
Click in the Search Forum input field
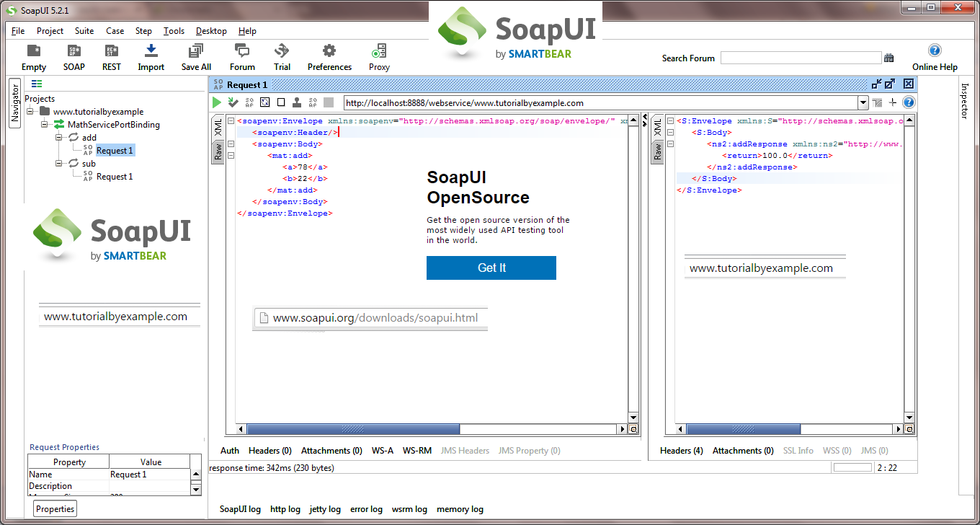(801, 58)
